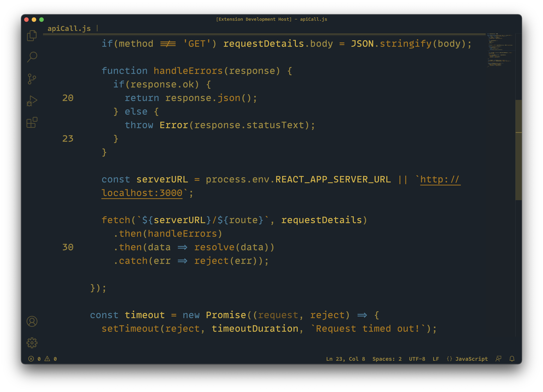Click the Ln 23 Col 8 position

(342, 359)
